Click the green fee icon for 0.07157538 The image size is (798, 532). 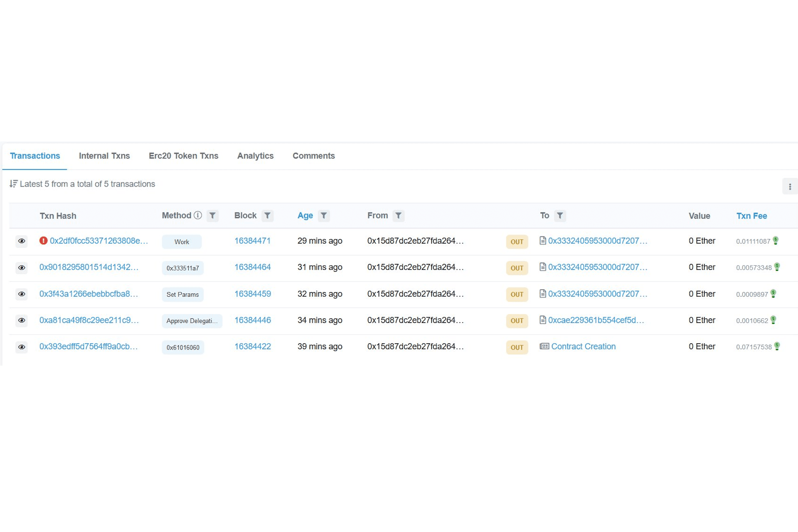coord(777,346)
